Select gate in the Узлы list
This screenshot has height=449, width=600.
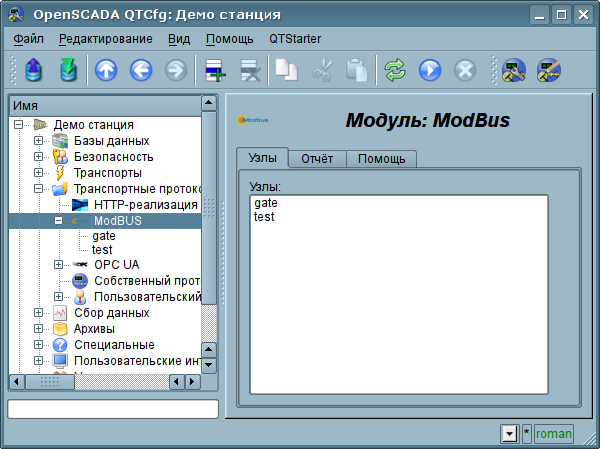coord(266,203)
